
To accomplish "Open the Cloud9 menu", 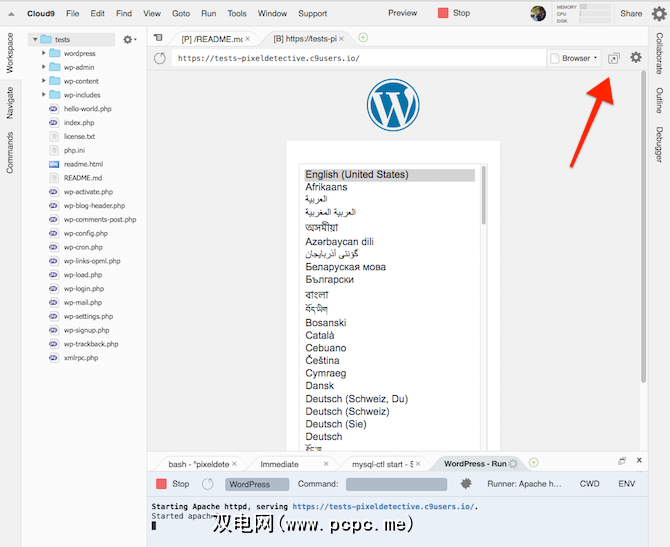I will tap(41, 13).
